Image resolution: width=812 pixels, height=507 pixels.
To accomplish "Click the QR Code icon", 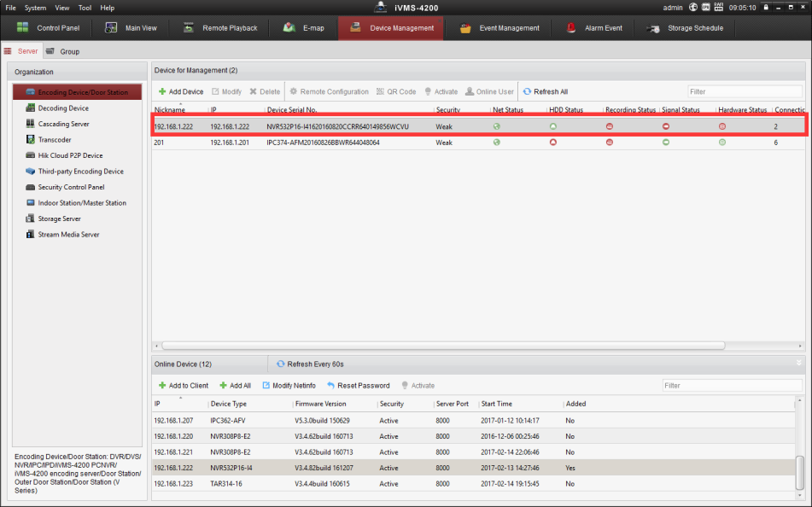I will click(x=381, y=91).
